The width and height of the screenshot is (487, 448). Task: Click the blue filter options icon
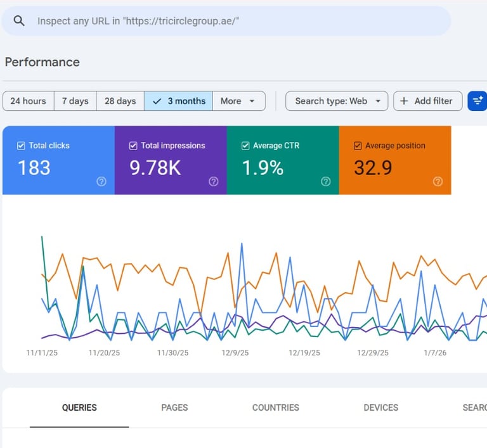click(477, 101)
